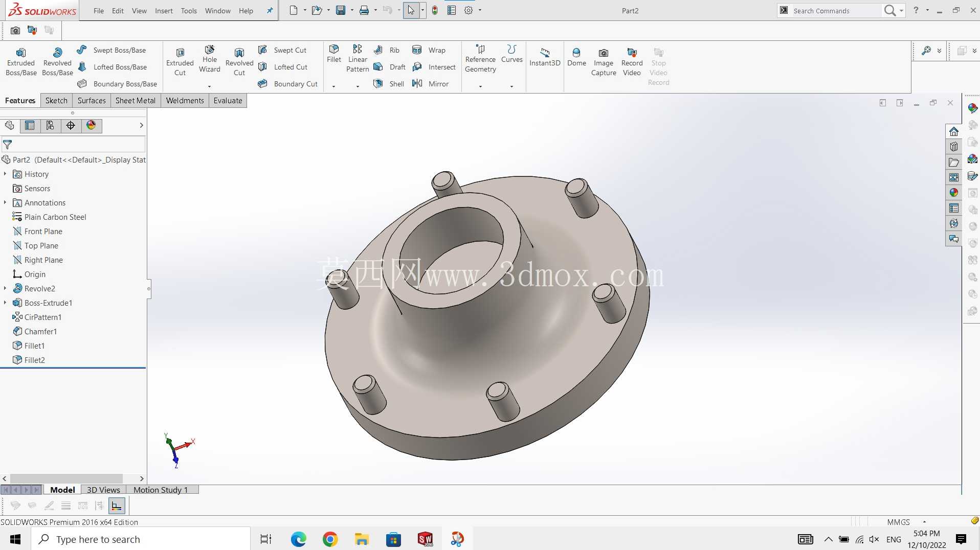Click the Wrap tool
980x550 pixels.
tap(429, 50)
